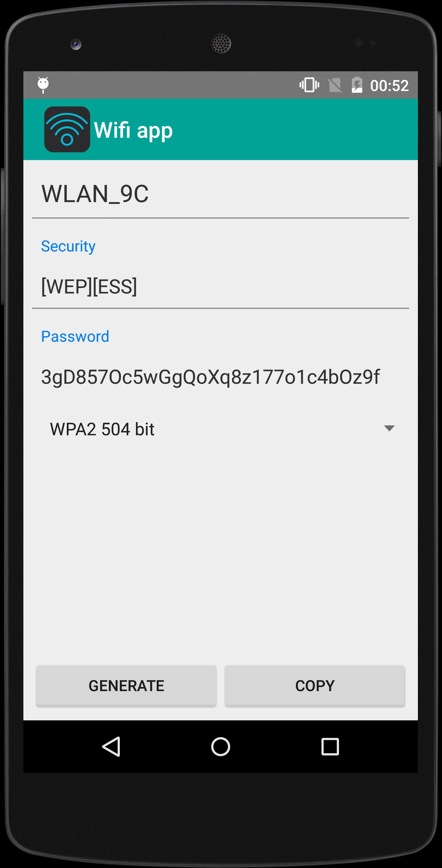This screenshot has height=868, width=442.
Task: Focus the WLAN_9C network name field
Action: pos(221,194)
